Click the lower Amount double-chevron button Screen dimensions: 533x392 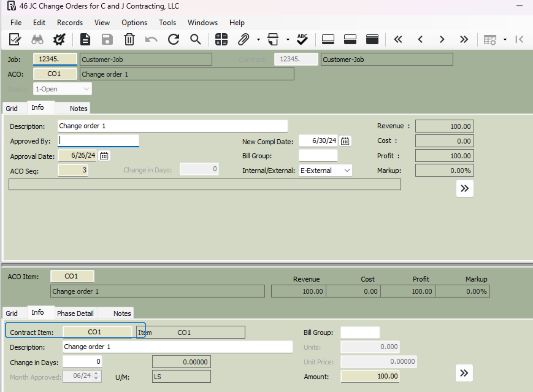coord(464,373)
